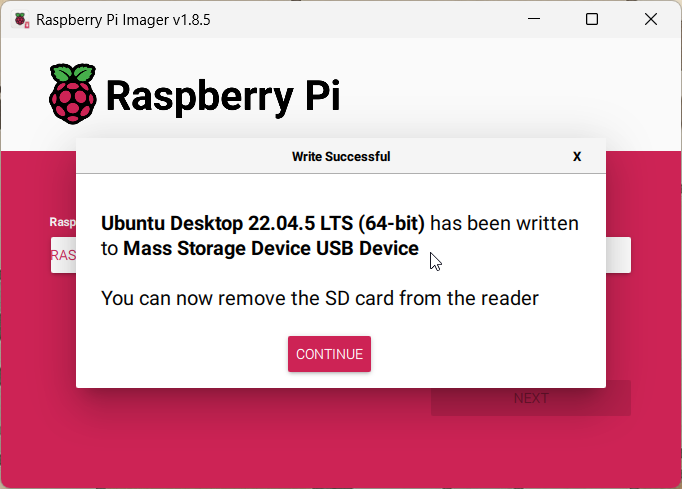Close the Raspberry Pi Imager window

click(x=651, y=19)
